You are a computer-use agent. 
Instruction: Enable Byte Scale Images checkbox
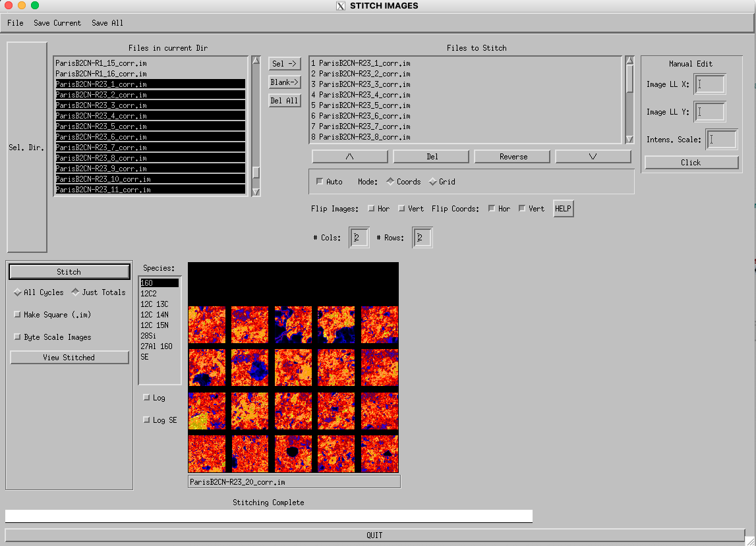(x=18, y=337)
